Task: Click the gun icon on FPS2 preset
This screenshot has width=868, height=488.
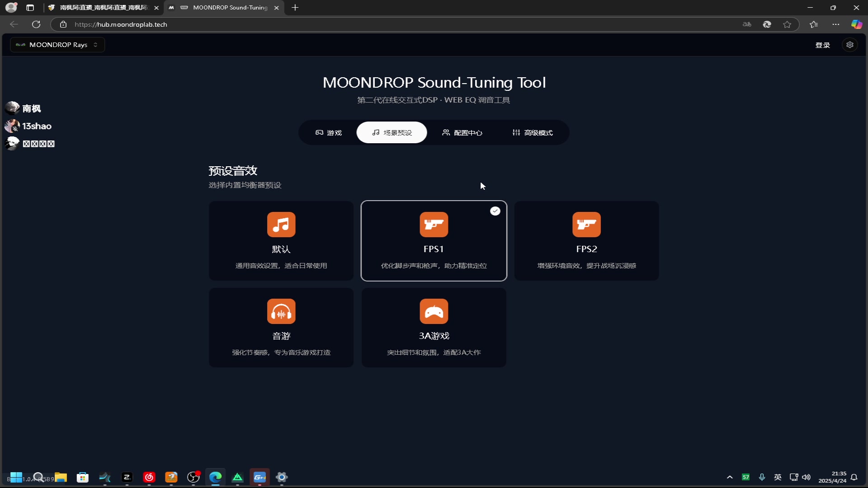Action: pos(586,225)
